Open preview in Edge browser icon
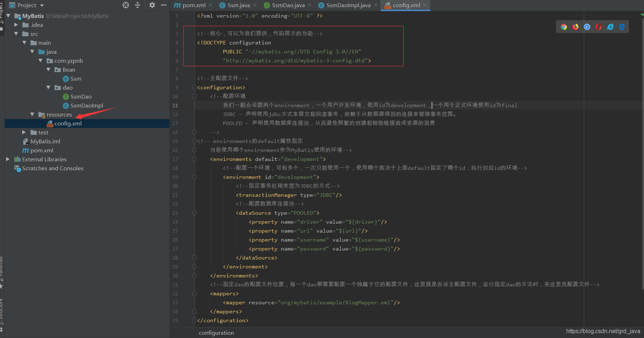This screenshot has width=644, height=338. pyautogui.click(x=622, y=27)
